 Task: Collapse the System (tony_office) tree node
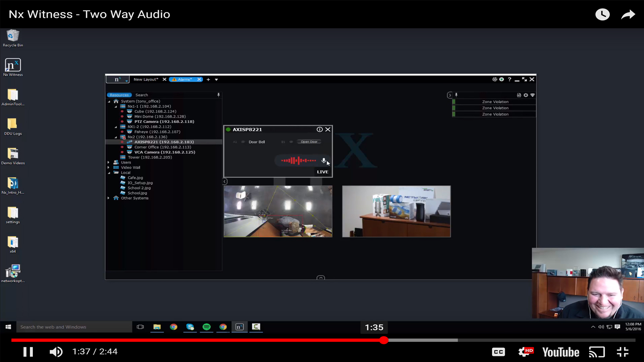109,101
